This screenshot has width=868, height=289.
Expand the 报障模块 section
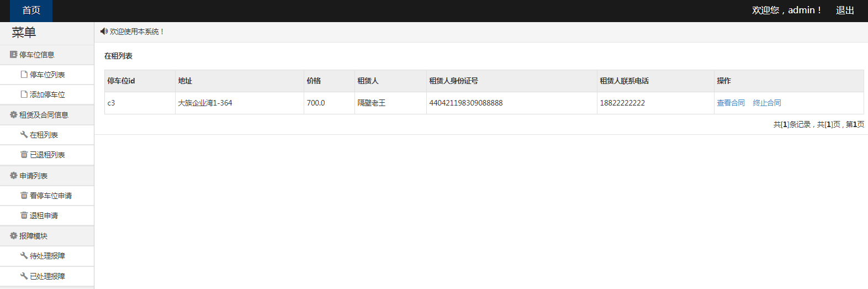(x=47, y=236)
